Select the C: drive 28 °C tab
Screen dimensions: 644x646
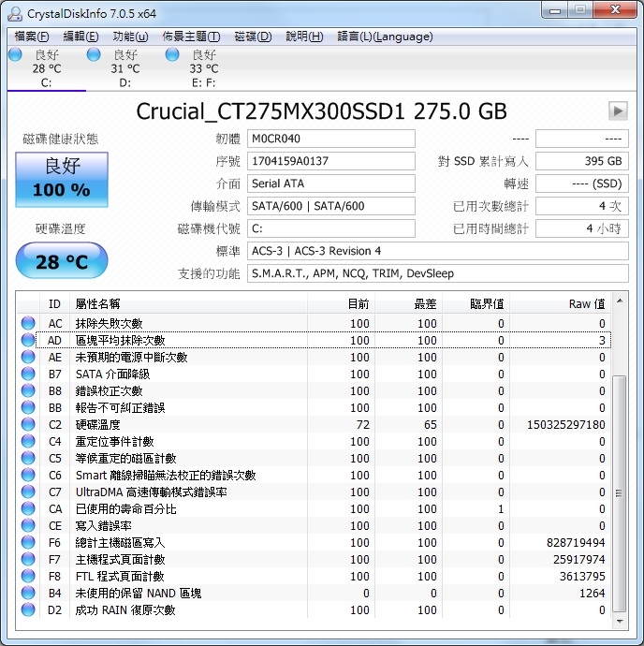click(47, 68)
